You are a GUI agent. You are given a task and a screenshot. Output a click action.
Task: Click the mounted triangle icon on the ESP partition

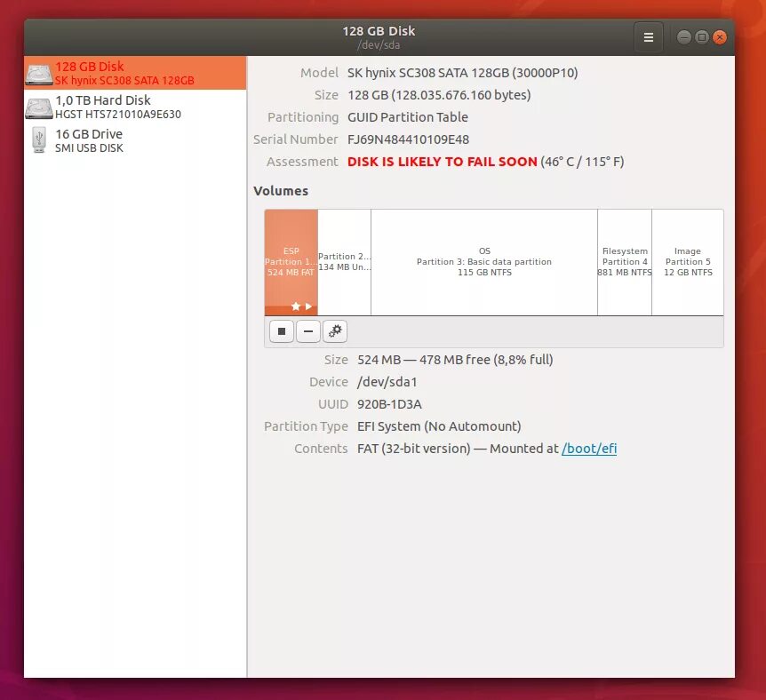tap(308, 306)
